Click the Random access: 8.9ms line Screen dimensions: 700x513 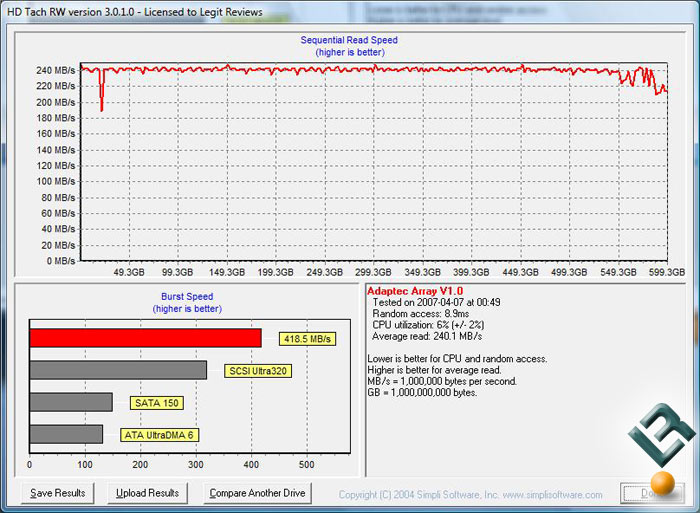421,313
